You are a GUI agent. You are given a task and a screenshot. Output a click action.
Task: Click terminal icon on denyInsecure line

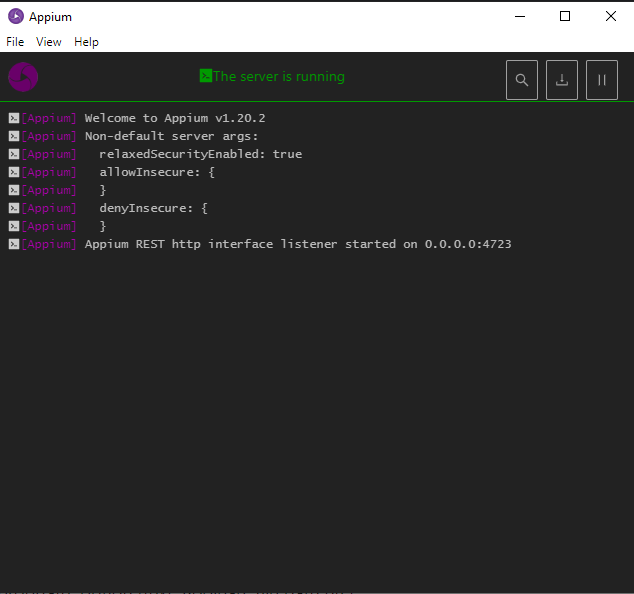[14, 208]
